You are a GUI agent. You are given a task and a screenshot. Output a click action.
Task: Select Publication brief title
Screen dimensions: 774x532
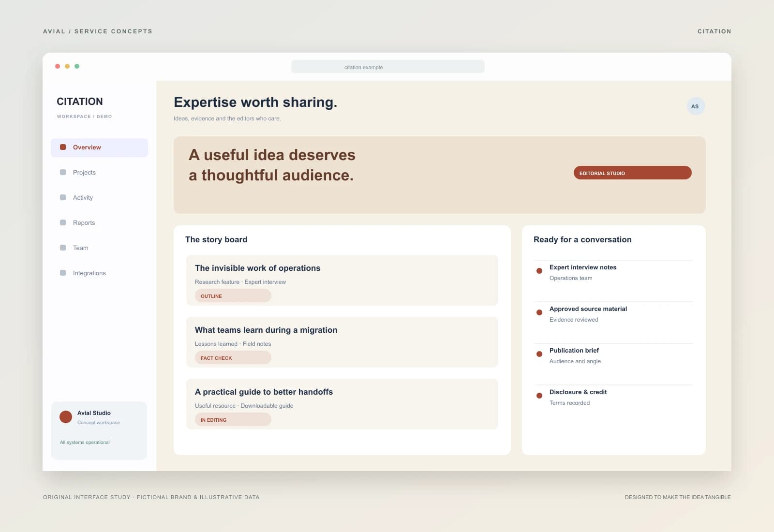(x=574, y=351)
